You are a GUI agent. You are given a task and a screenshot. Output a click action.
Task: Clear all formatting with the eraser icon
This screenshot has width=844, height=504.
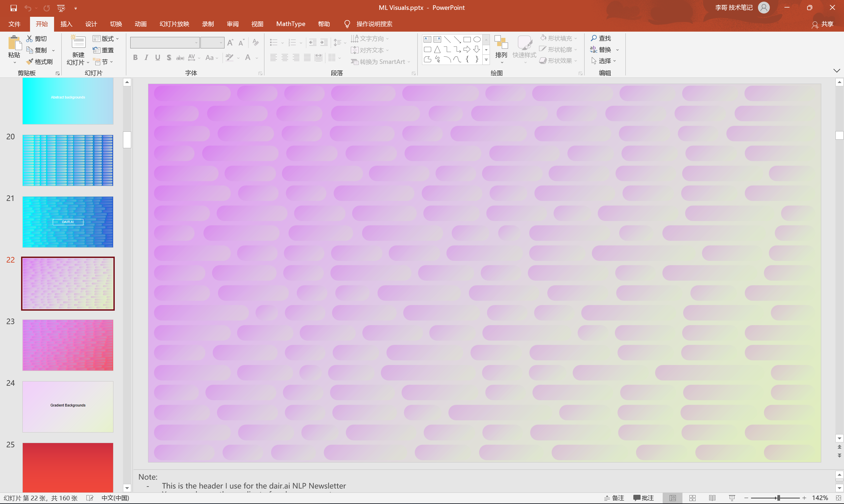pyautogui.click(x=256, y=42)
